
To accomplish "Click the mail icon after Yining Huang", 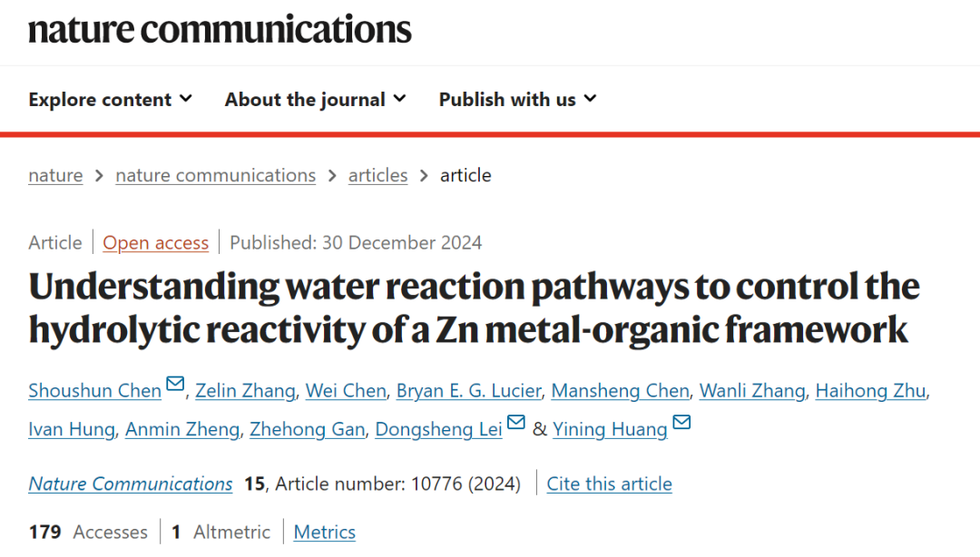I will click(681, 422).
